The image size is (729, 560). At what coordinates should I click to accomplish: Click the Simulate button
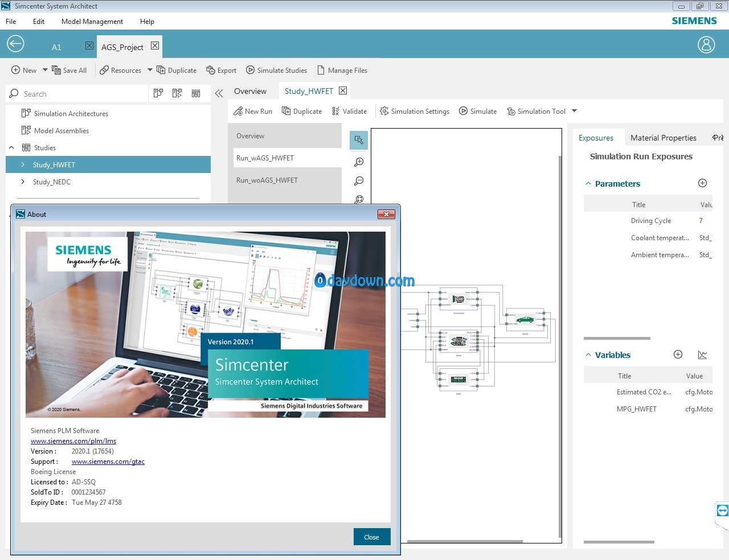(x=478, y=111)
